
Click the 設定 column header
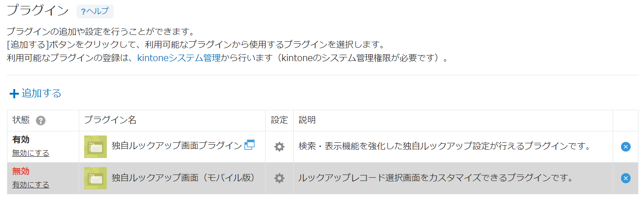[x=279, y=120]
